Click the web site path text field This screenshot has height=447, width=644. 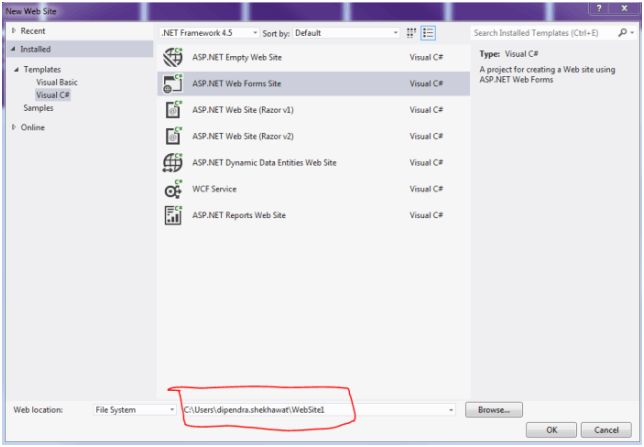pyautogui.click(x=314, y=410)
